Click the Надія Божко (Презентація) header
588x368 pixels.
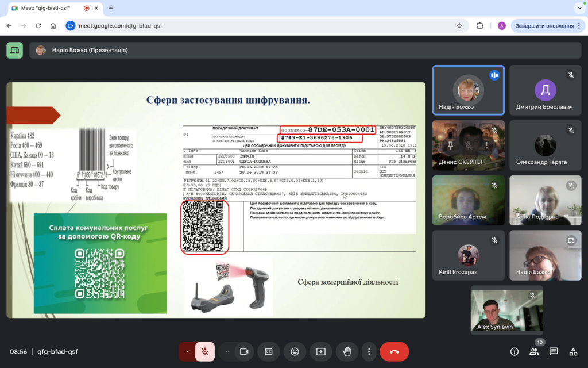pos(305,51)
